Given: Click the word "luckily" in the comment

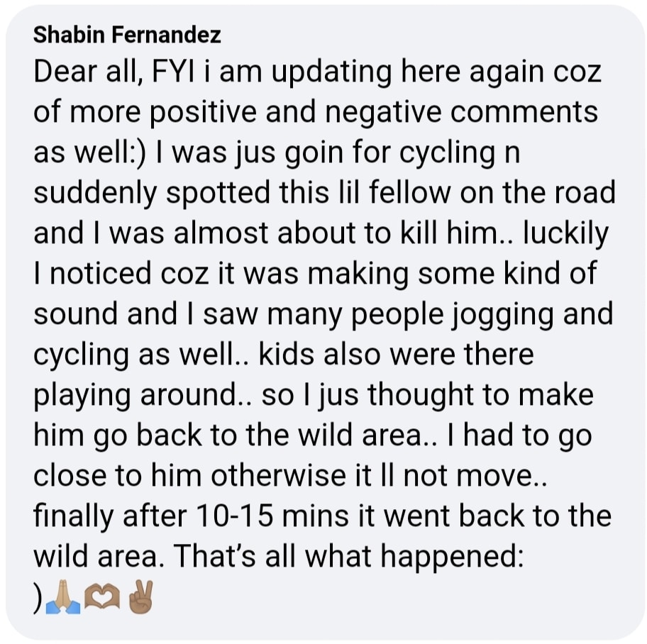Looking at the screenshot, I should click(565, 234).
